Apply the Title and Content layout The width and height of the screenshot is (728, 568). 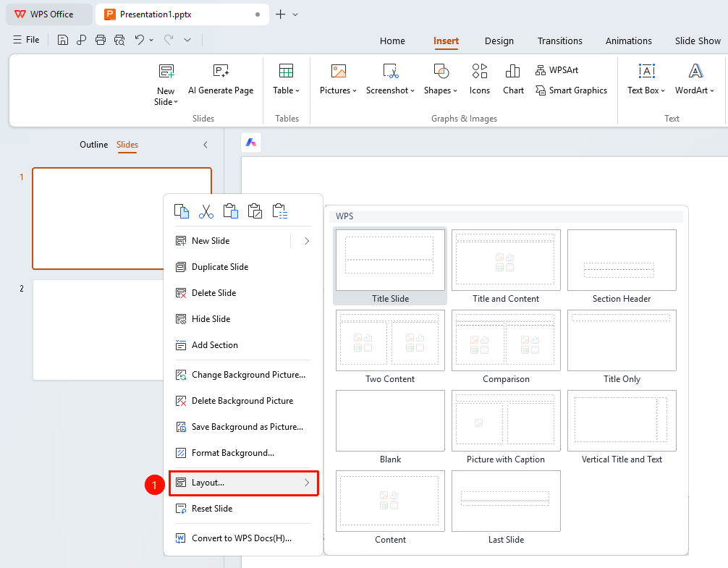click(506, 267)
